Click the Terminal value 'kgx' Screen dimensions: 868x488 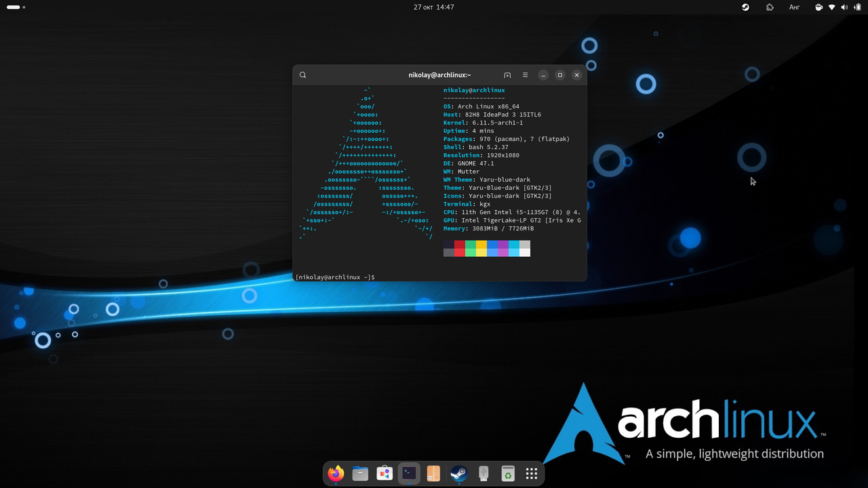485,204
